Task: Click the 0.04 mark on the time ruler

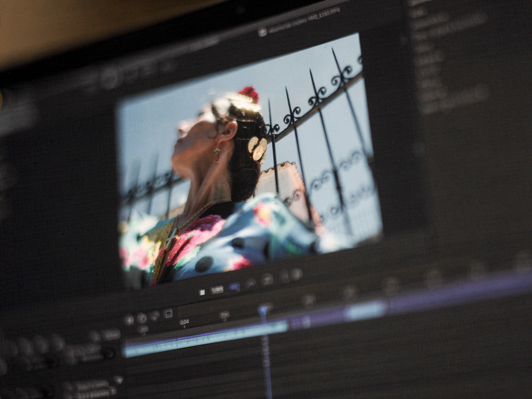Action: pyautogui.click(x=185, y=322)
